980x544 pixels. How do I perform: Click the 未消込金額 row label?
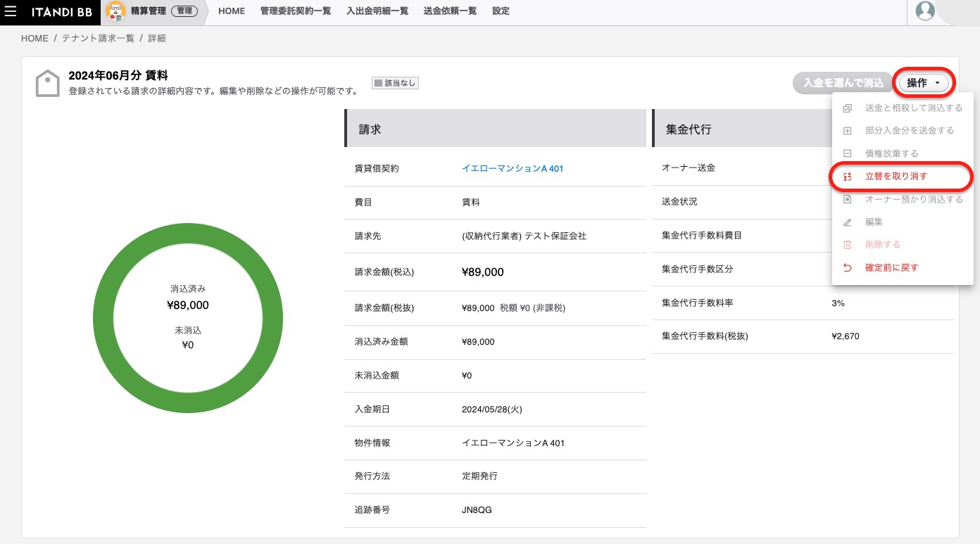click(377, 376)
